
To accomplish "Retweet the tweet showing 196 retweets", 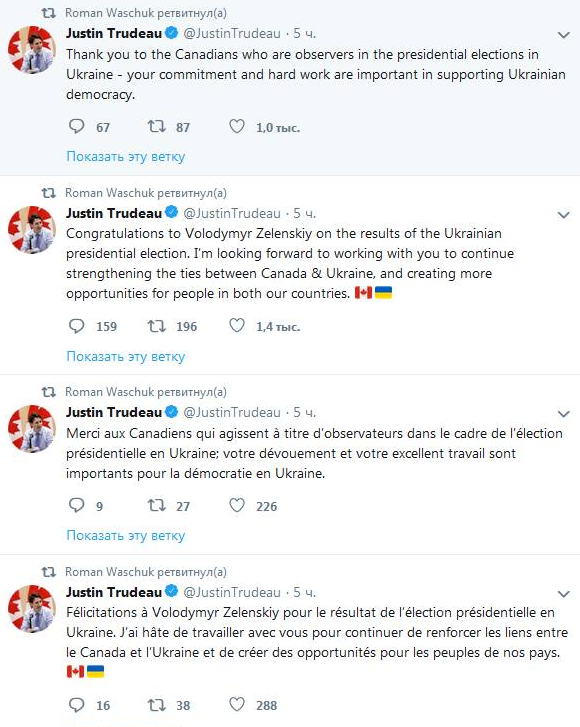I will 157,326.
